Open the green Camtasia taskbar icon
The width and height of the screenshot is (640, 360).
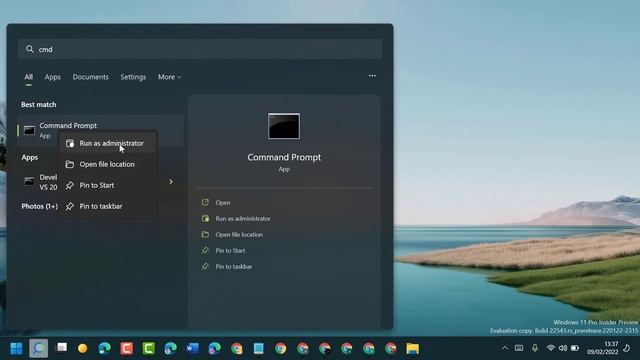pyautogui.click(x=149, y=349)
